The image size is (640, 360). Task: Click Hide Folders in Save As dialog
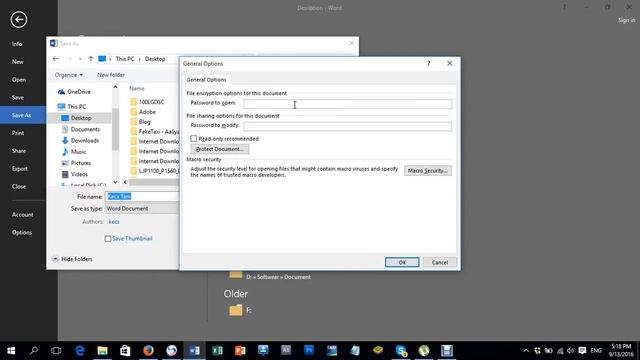pos(72,259)
